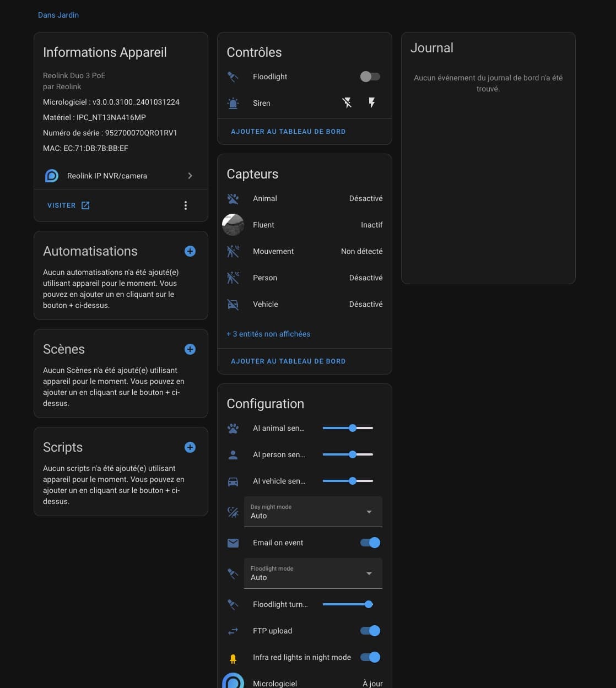Open the Day night mode dropdown
Viewport: 616px width, 688px height.
[x=313, y=512]
